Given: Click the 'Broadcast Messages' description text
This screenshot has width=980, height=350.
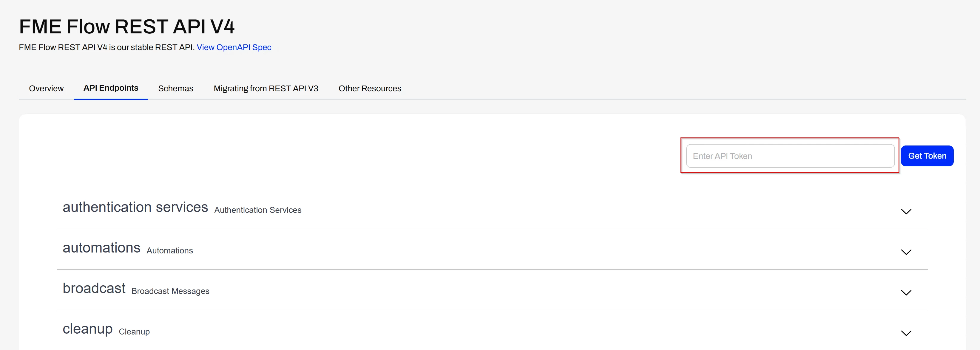Looking at the screenshot, I should (x=170, y=292).
